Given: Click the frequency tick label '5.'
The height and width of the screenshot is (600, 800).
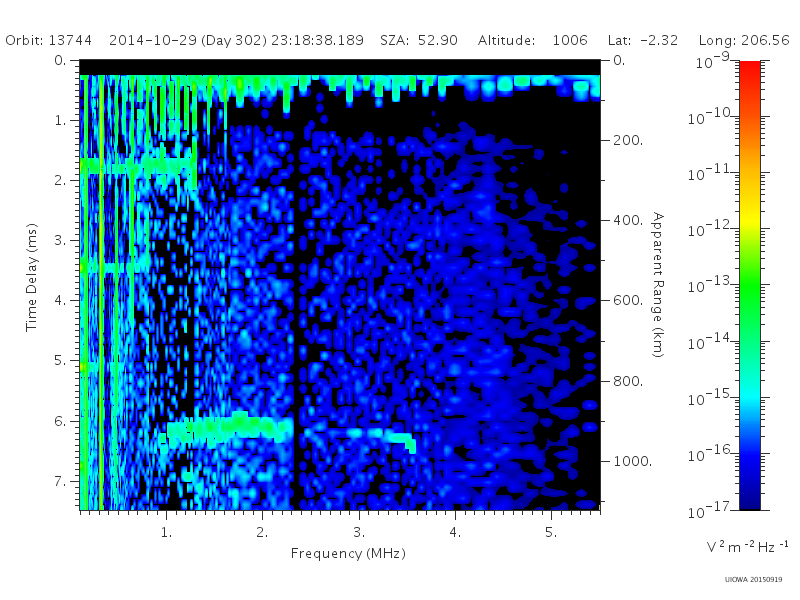Looking at the screenshot, I should tap(551, 533).
